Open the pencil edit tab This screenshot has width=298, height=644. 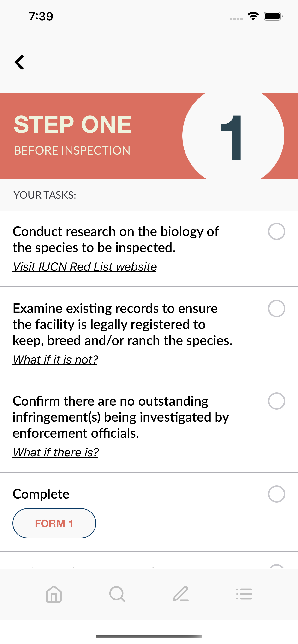[181, 594]
